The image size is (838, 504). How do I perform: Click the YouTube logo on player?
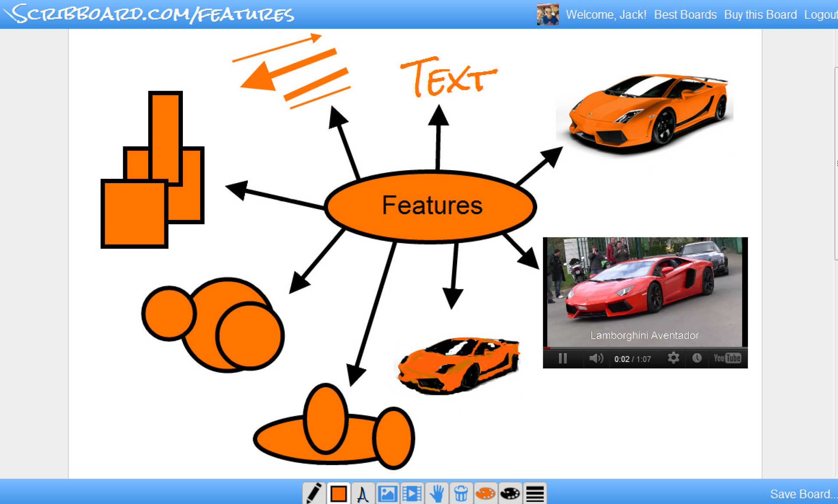click(x=727, y=358)
